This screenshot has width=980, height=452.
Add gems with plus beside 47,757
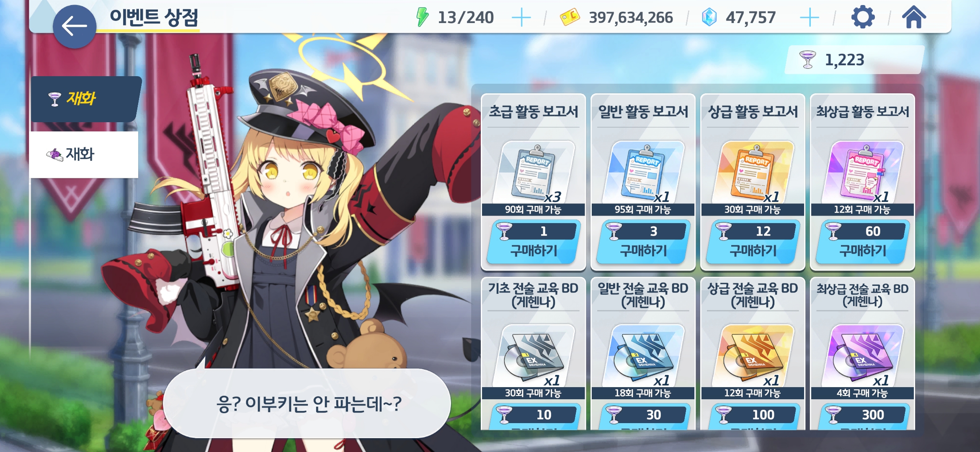809,18
